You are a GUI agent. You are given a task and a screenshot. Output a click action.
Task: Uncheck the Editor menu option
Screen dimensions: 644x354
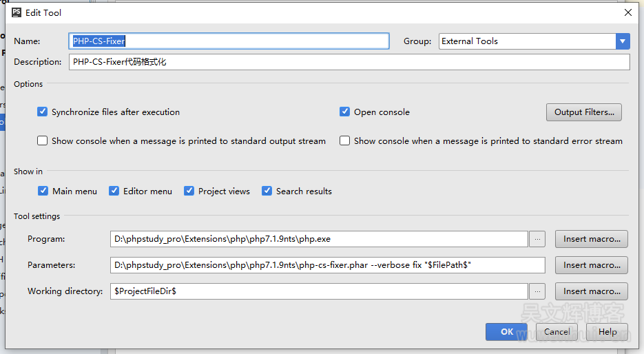114,191
